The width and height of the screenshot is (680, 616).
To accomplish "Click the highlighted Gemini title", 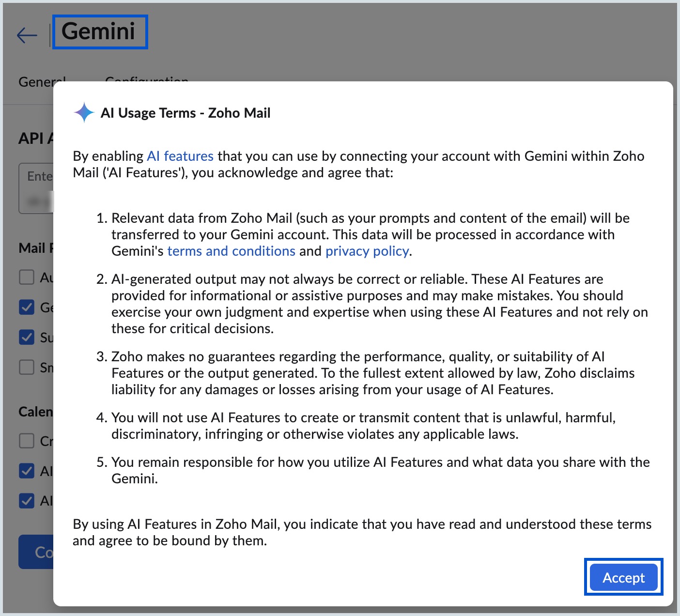I will [x=100, y=31].
